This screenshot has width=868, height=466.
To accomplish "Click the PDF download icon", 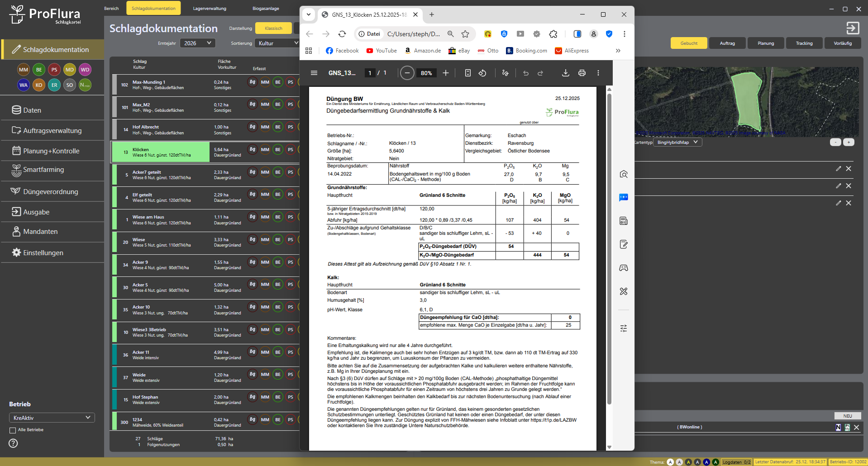I will point(565,73).
